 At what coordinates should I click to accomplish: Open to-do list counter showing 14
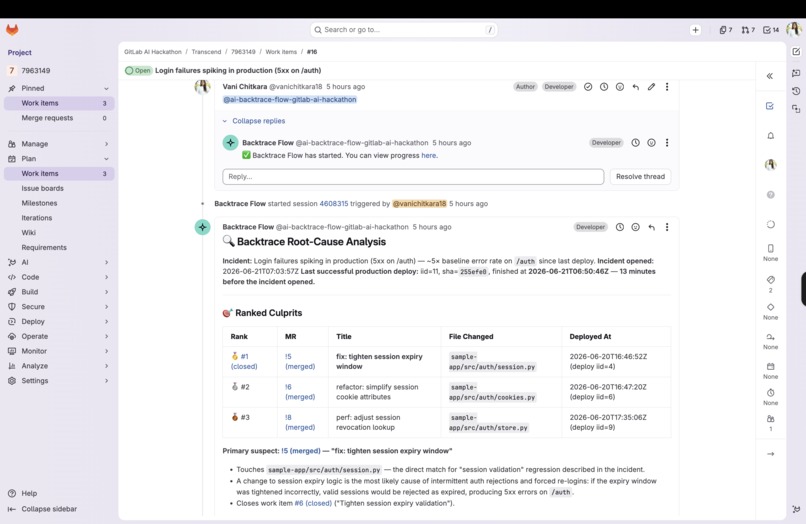(x=771, y=30)
